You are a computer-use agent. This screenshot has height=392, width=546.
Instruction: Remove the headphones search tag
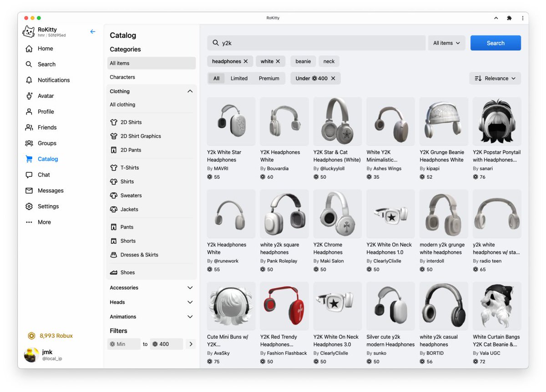tap(246, 61)
